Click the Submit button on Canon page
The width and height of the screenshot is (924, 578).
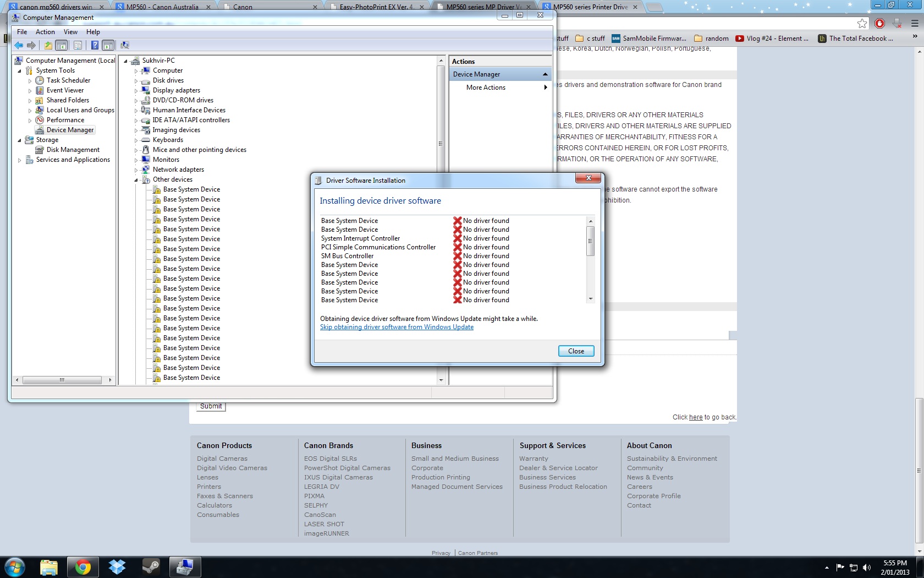click(211, 406)
